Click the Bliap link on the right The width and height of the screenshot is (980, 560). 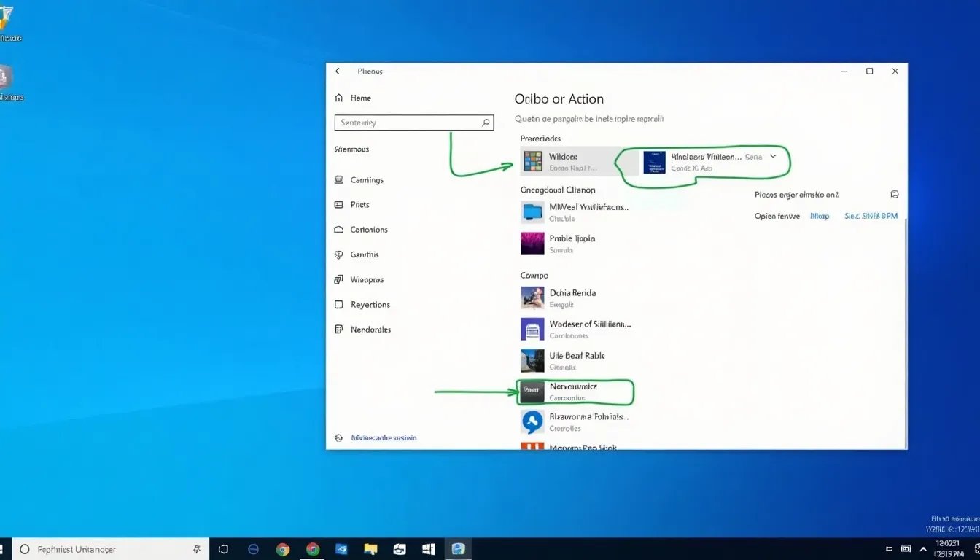820,216
